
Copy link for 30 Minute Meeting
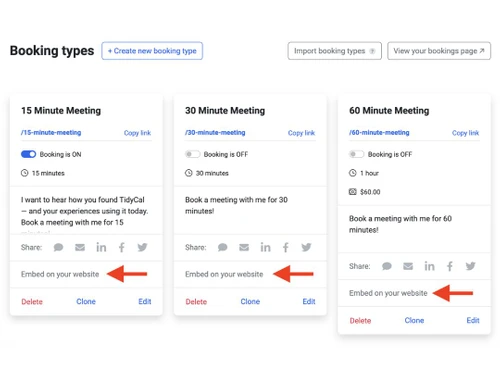point(301,133)
